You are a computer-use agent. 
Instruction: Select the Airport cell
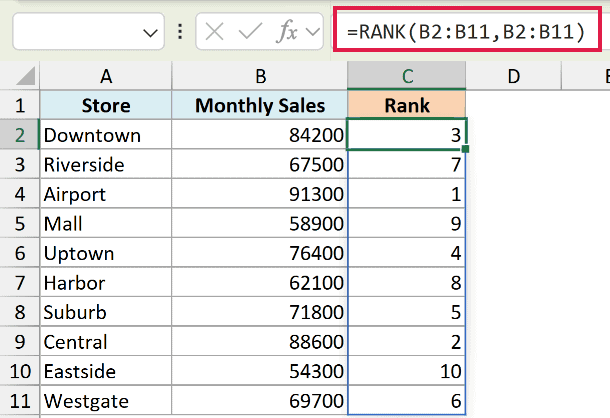[x=106, y=194]
